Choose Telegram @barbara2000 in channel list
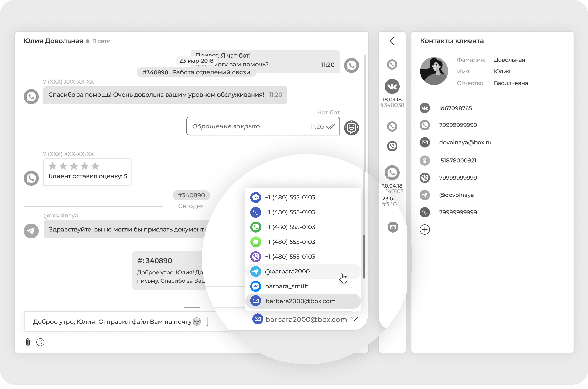The image size is (588, 389). 303,271
